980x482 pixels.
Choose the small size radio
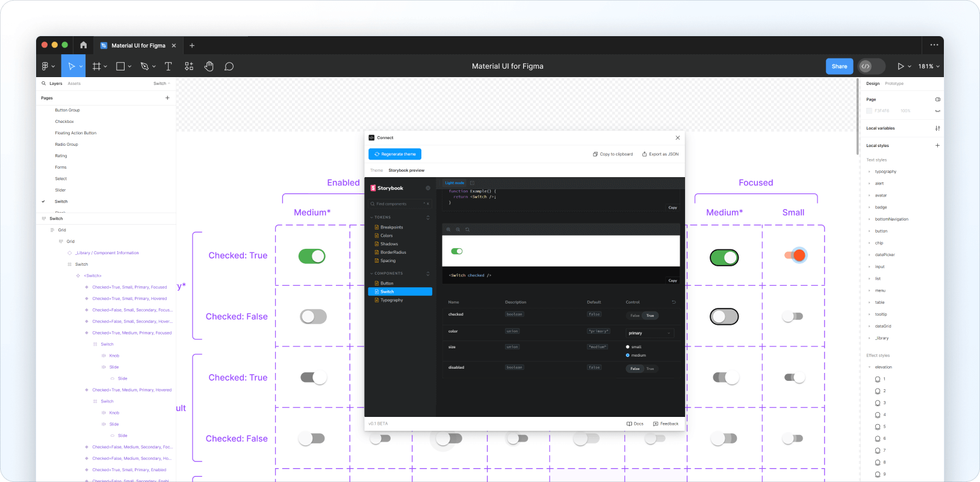click(627, 347)
